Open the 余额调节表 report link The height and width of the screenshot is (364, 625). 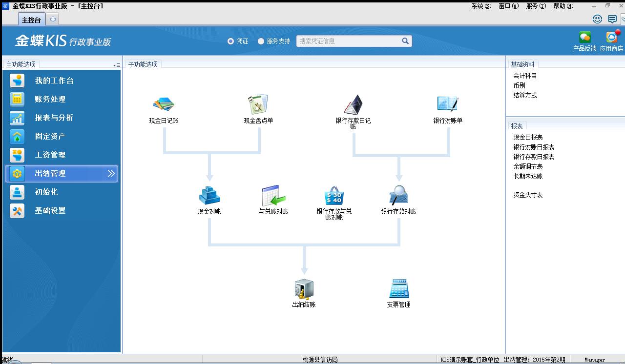pos(528,166)
